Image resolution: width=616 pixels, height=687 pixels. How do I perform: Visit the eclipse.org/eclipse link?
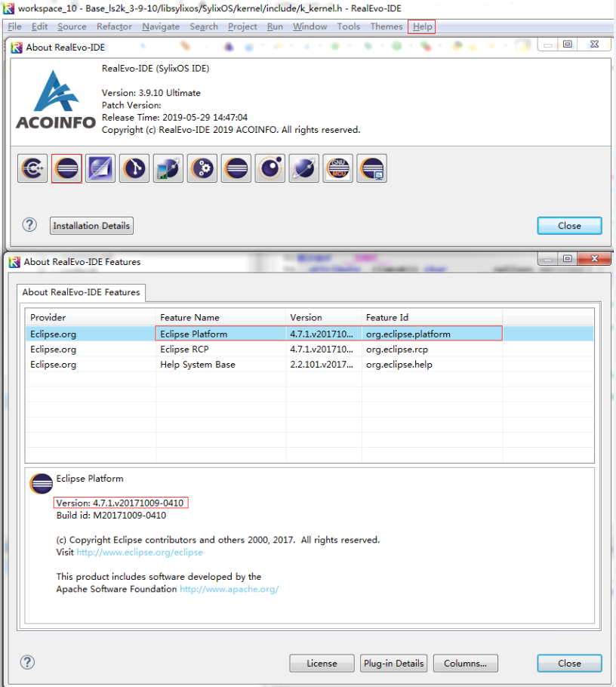click(140, 552)
